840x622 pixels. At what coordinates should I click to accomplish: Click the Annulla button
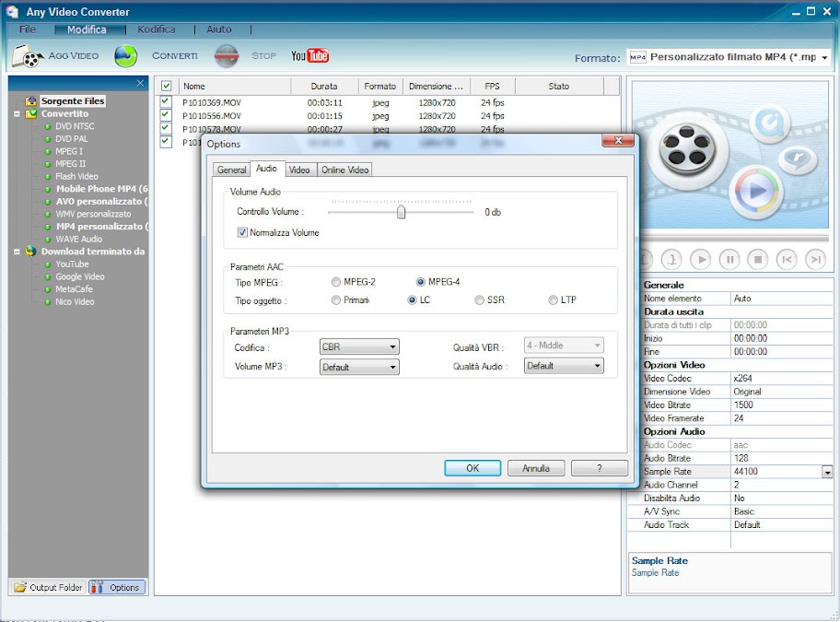coord(536,468)
